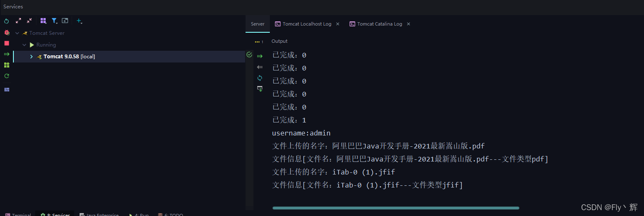Click the terminal icon on Catalina Log tab

click(x=352, y=24)
